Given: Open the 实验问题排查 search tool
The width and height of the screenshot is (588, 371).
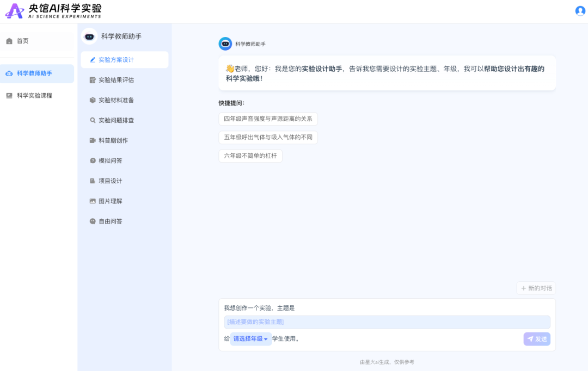Looking at the screenshot, I should point(93,120).
